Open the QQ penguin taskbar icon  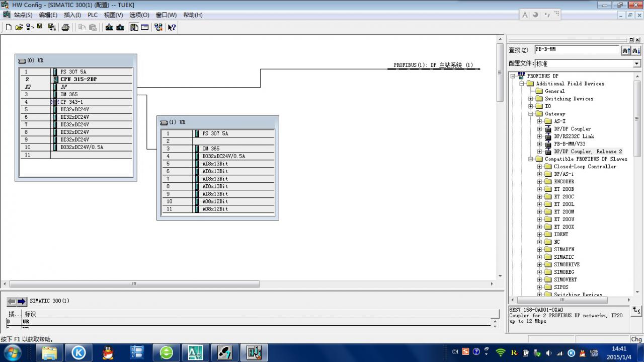[x=108, y=353]
